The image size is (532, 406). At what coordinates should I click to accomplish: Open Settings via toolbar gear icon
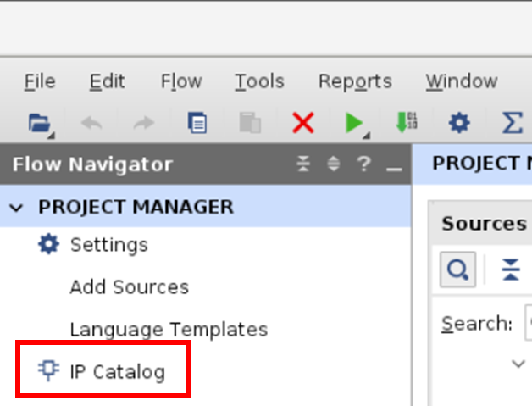[459, 124]
